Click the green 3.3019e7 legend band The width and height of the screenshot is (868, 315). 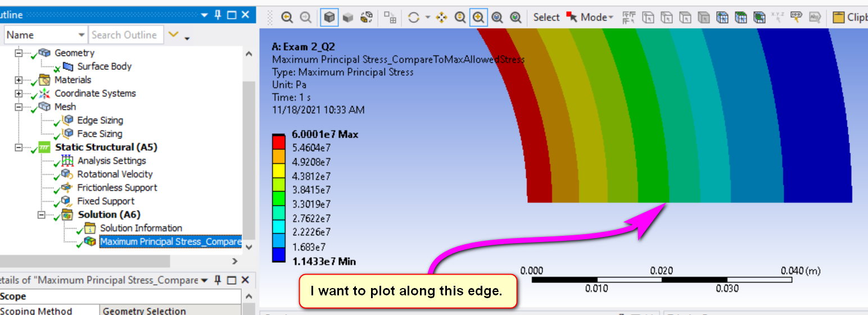(279, 199)
